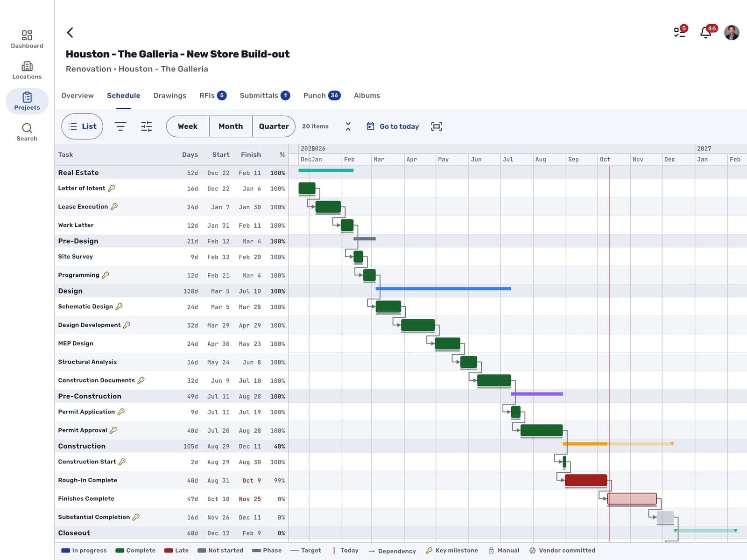Open the tasks checklist icon with badge 5
The width and height of the screenshot is (747, 560).
coord(680,32)
